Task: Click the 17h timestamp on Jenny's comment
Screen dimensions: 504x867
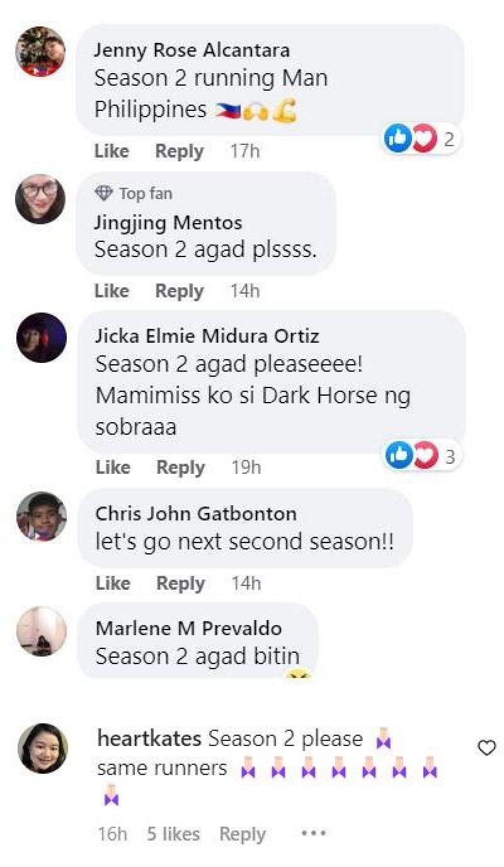Action: pos(245,151)
